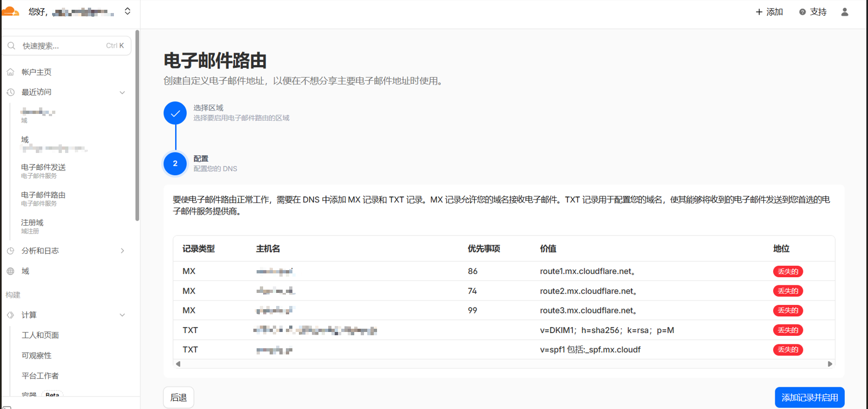The image size is (868, 409).
Task: Click the 分析和日志 chart icon
Action: [10, 251]
